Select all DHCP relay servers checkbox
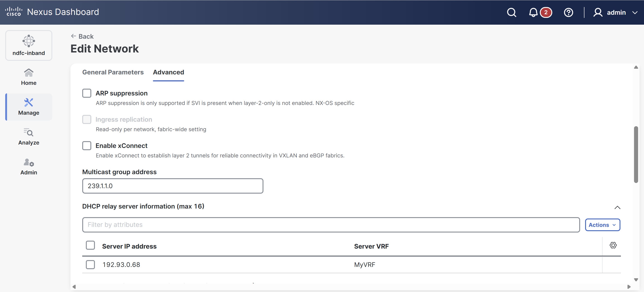Screen dimensions: 644x292 pos(90,245)
